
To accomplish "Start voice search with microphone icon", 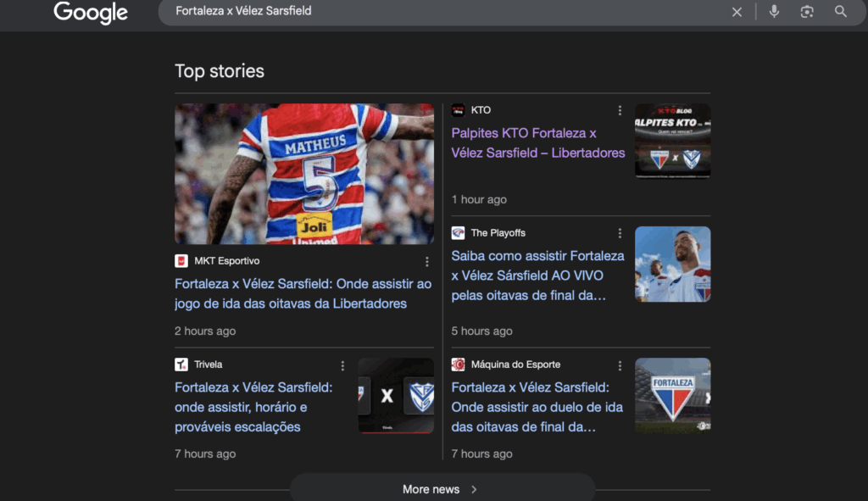I will (x=774, y=11).
